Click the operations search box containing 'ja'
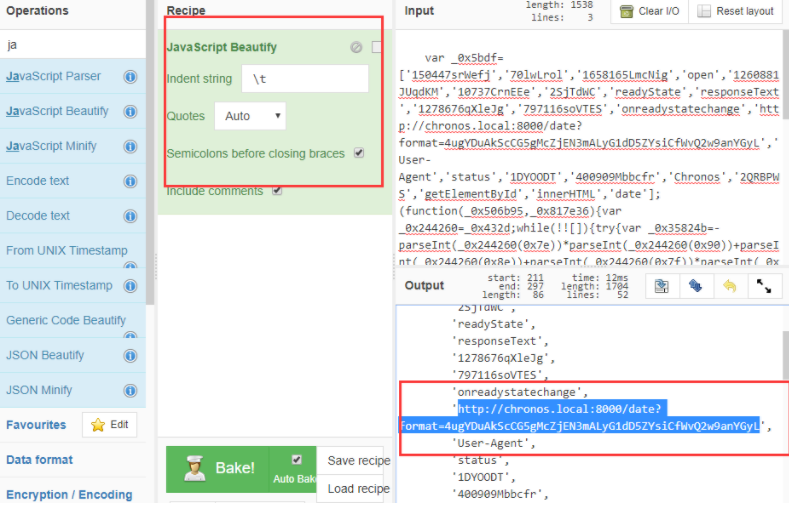The height and width of the screenshot is (510, 789). tap(73, 44)
